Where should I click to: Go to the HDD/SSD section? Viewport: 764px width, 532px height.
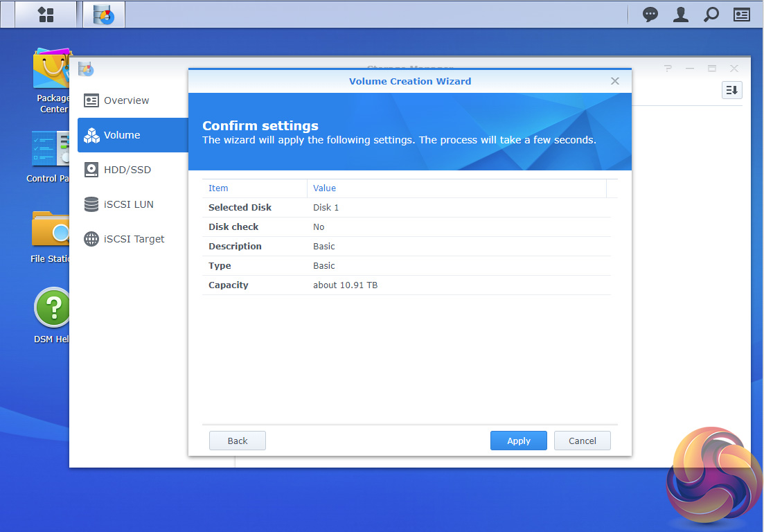132,170
